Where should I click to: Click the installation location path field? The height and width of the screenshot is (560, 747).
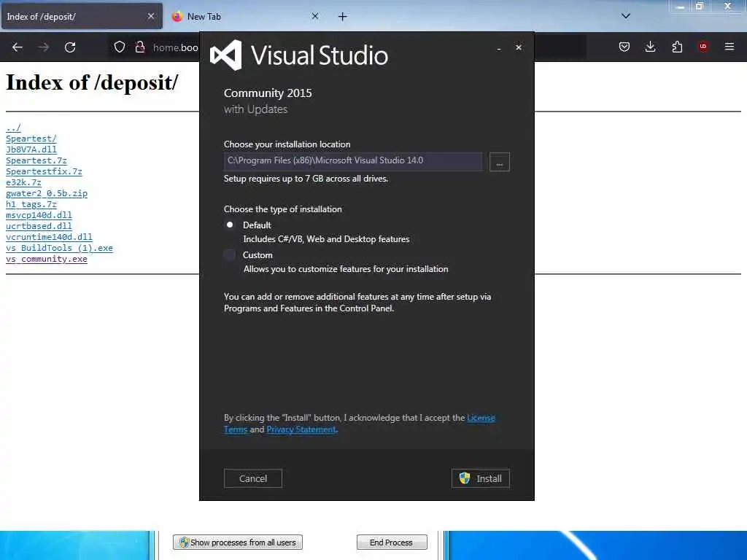(353, 161)
